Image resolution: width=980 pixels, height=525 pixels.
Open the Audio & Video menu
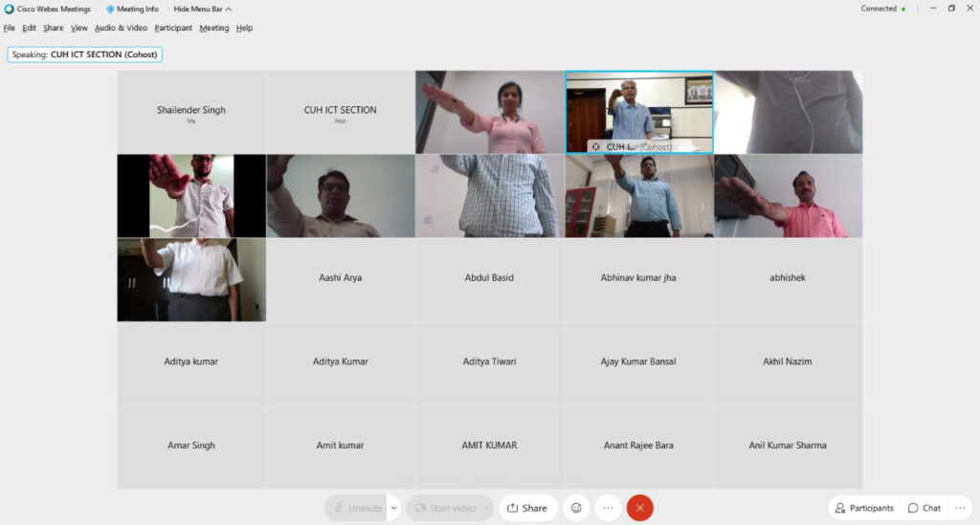121,28
